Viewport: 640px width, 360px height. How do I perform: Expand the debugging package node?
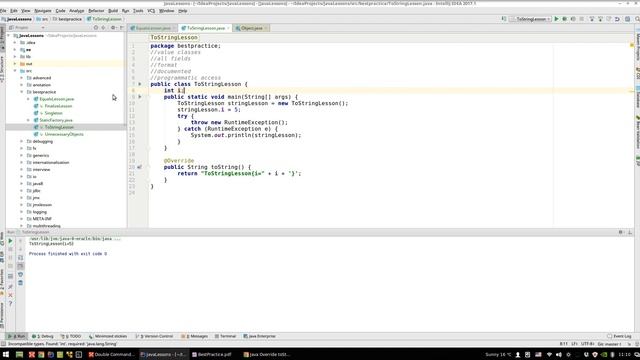point(22,141)
